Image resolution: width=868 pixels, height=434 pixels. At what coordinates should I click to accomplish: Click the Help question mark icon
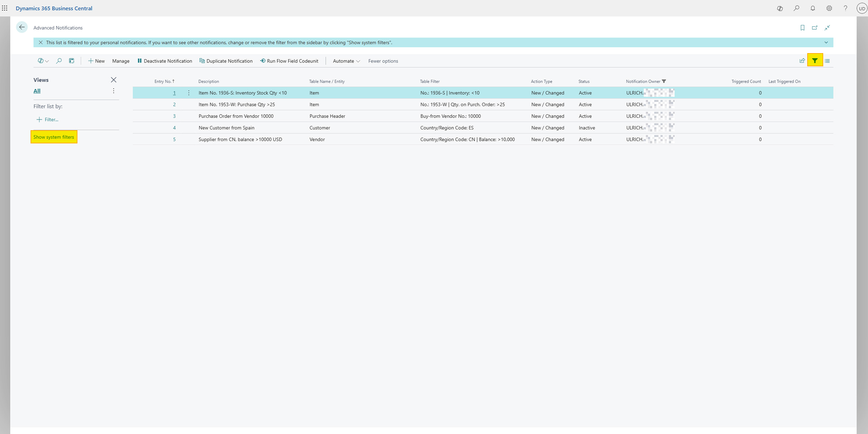[845, 8]
